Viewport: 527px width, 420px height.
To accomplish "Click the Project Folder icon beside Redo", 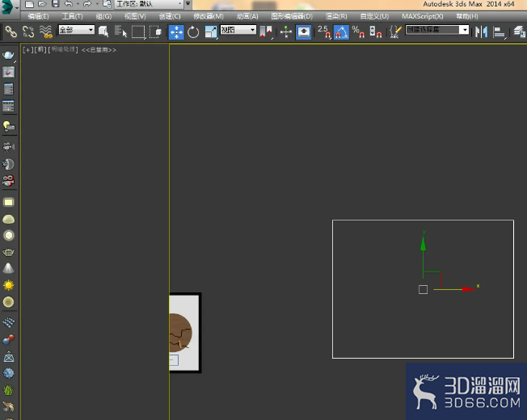I will pyautogui.click(x=107, y=4).
